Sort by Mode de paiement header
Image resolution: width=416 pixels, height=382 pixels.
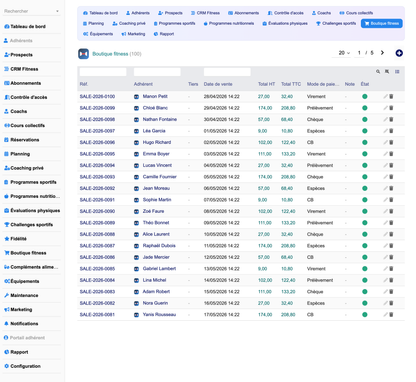[323, 84]
